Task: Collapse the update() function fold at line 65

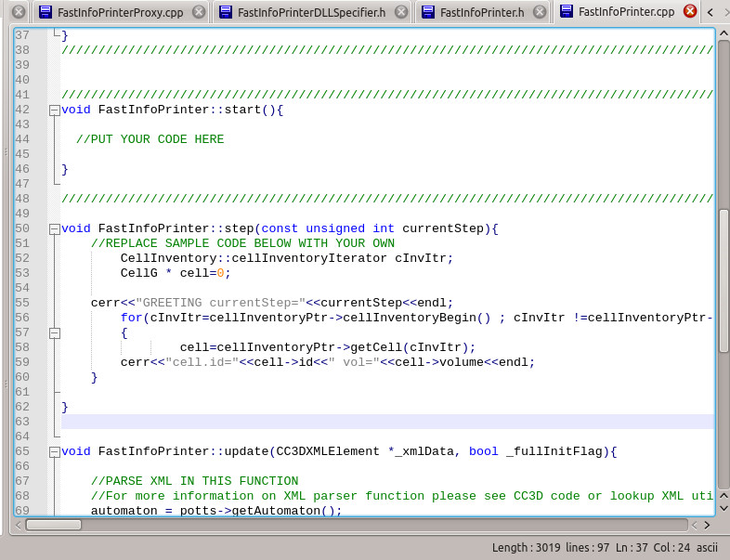Action: [54, 451]
